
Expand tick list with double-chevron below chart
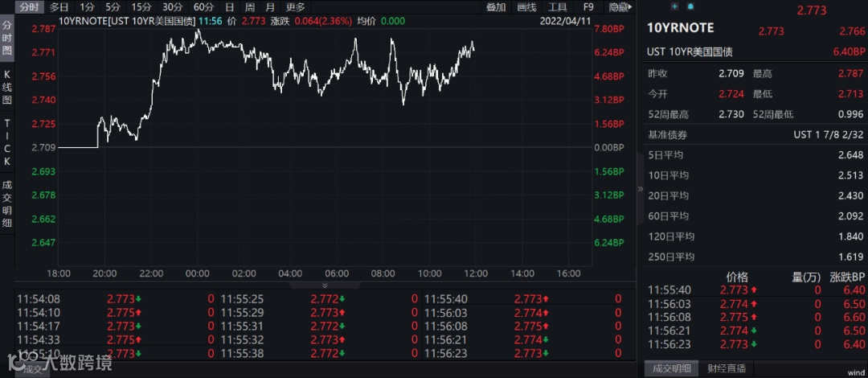(325, 286)
